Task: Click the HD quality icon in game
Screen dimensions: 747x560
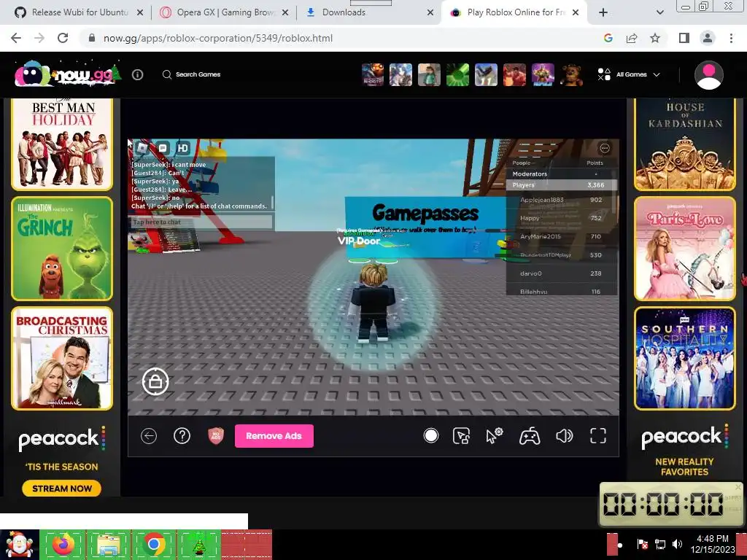Action: click(x=183, y=148)
